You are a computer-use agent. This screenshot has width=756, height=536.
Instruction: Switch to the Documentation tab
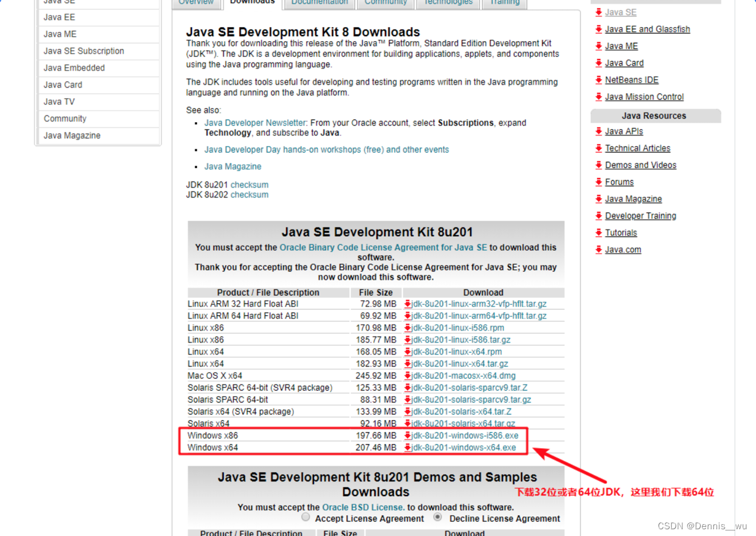tap(320, 3)
